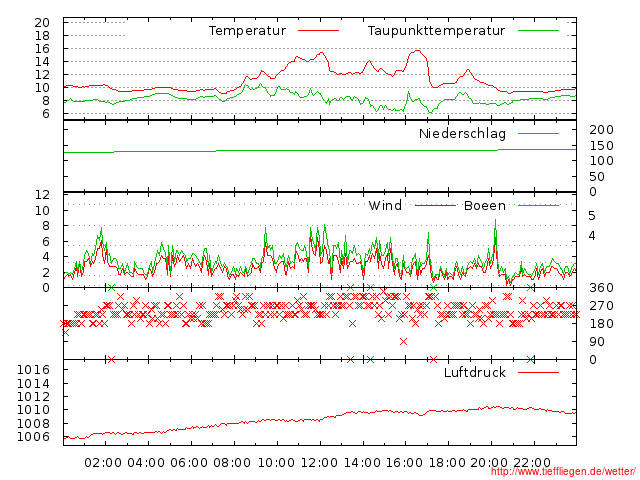Viewport: 640px width, 480px height.
Task: Click the red Wind legend line
Action: pos(435,205)
